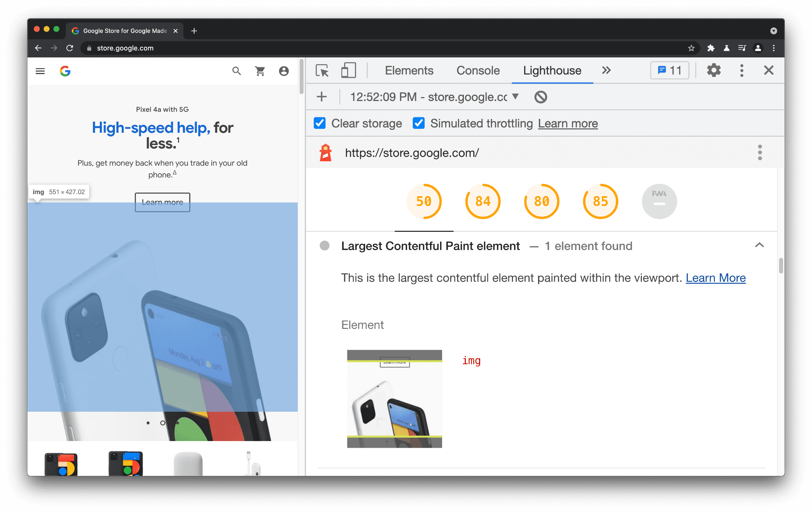Click the Learn more throttling link
Image resolution: width=812 pixels, height=512 pixels.
tap(568, 123)
